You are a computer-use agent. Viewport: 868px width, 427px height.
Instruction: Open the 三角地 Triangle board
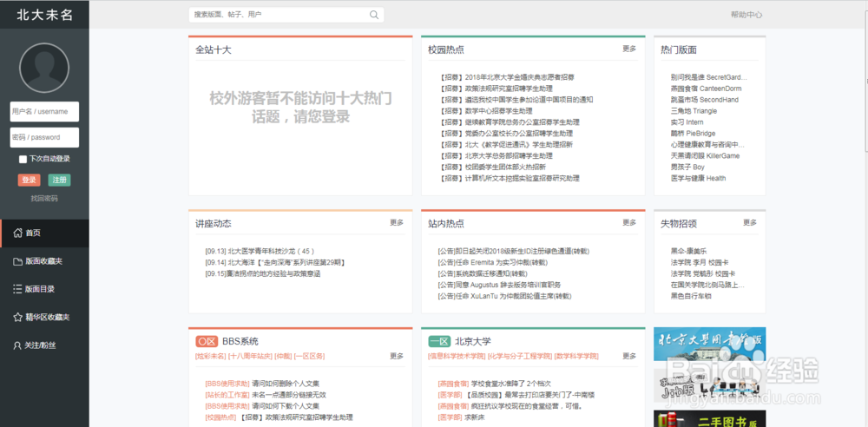[x=694, y=111]
